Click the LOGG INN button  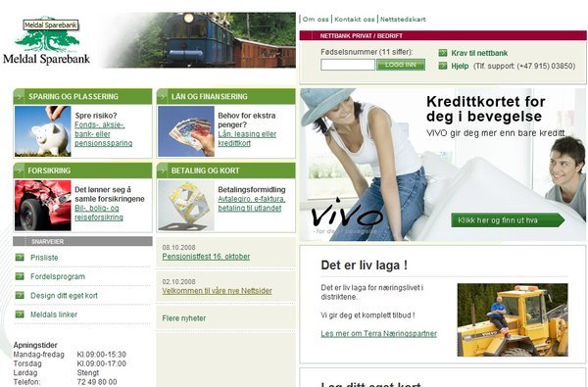pyautogui.click(x=401, y=65)
